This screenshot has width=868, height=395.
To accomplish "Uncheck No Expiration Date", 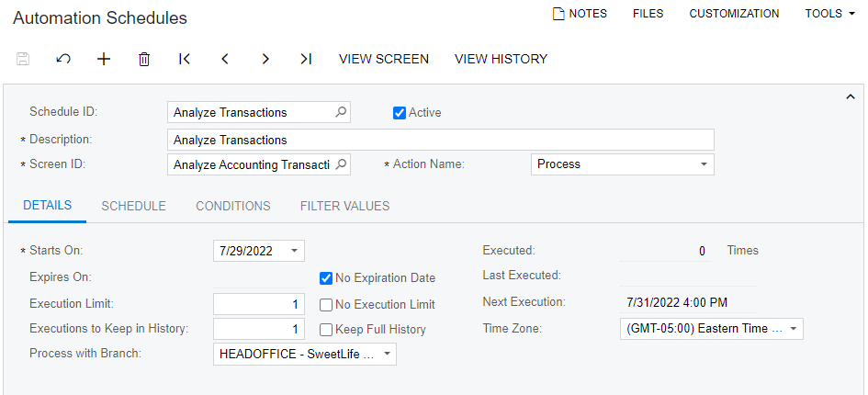I will tap(326, 278).
